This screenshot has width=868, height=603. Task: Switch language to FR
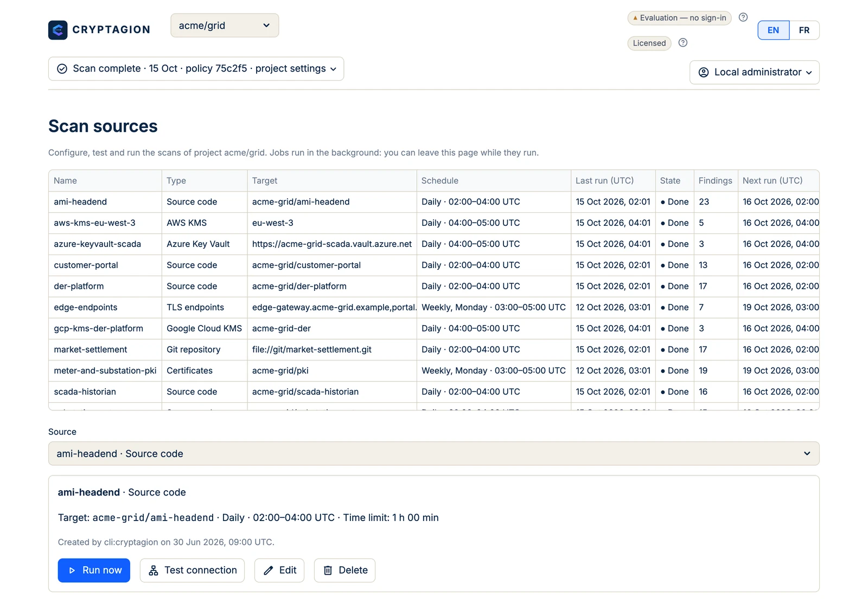[x=805, y=30]
